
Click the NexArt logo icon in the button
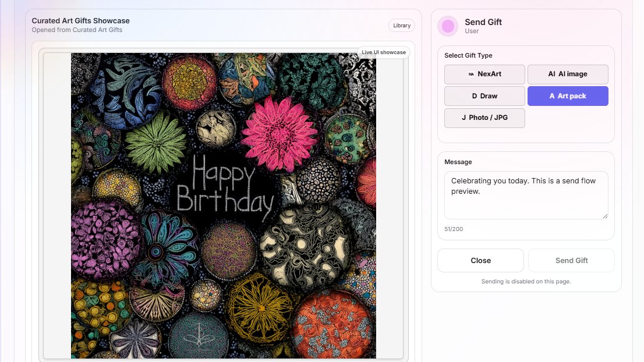pyautogui.click(x=471, y=74)
